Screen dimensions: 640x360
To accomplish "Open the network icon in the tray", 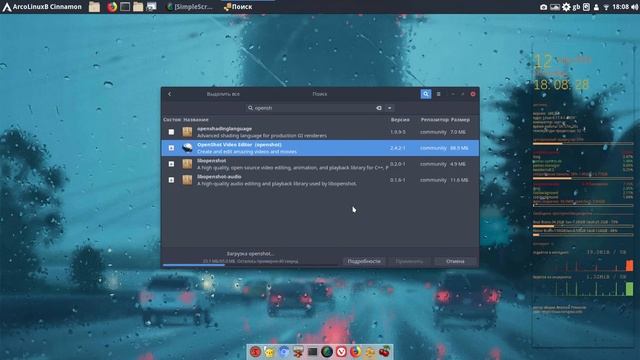I will click(x=606, y=7).
